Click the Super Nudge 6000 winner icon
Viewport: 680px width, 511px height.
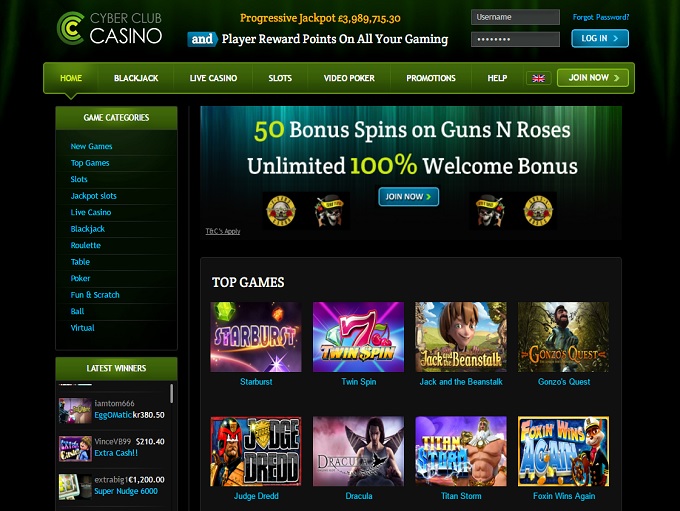pyautogui.click(x=75, y=486)
